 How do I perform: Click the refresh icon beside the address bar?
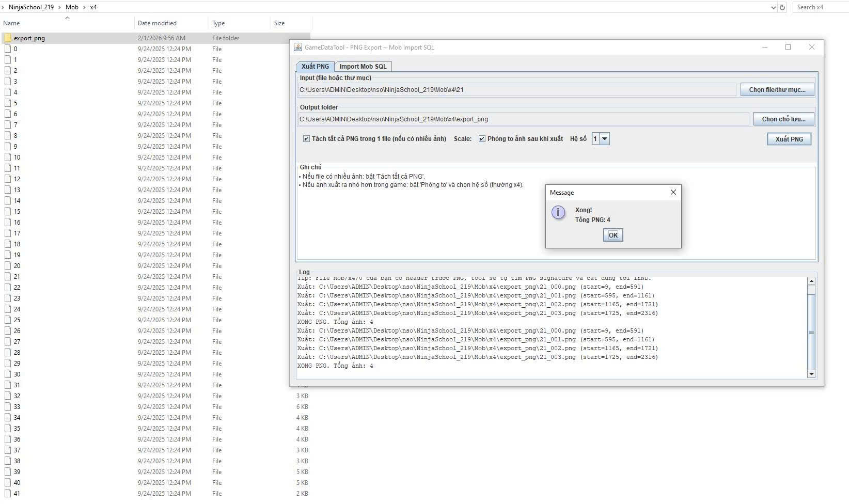click(x=782, y=7)
